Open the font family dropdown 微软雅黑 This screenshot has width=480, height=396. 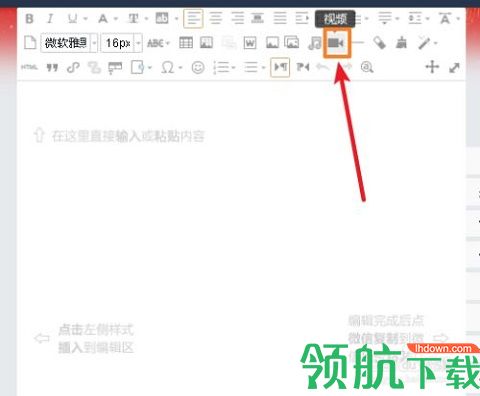[x=69, y=43]
